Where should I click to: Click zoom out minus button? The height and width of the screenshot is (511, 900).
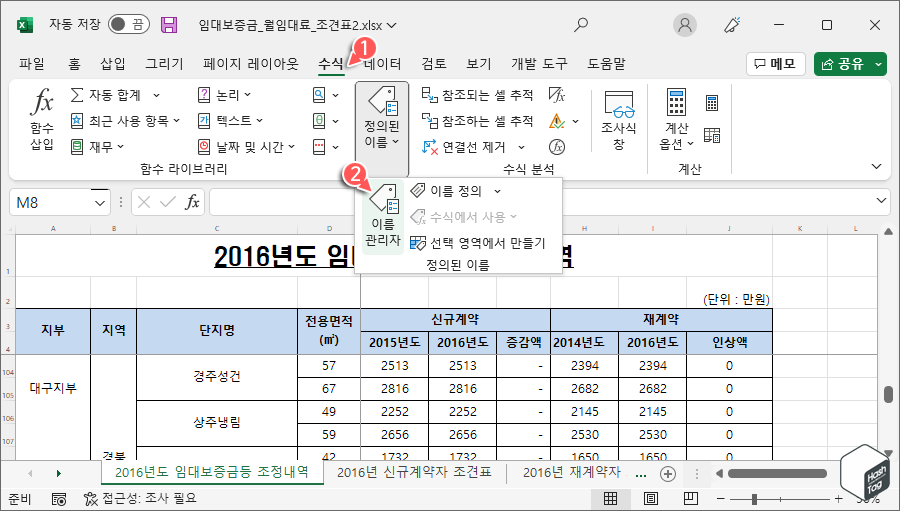coord(721,499)
